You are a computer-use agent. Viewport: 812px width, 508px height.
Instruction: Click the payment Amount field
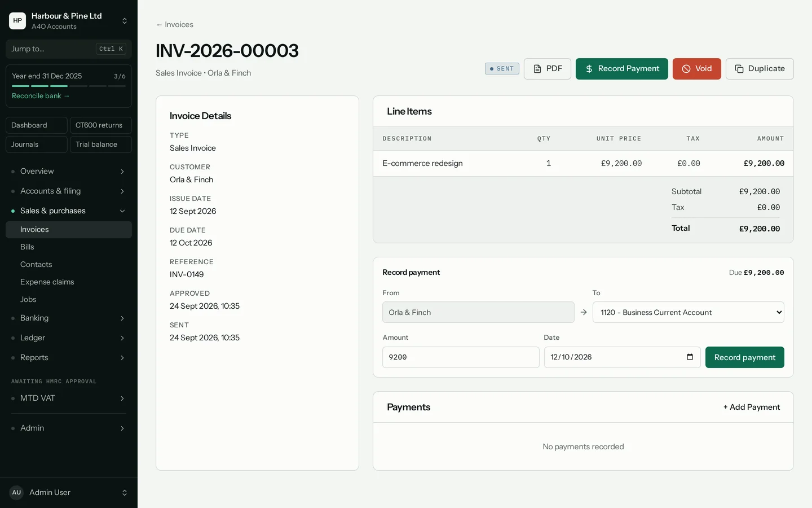click(x=461, y=357)
